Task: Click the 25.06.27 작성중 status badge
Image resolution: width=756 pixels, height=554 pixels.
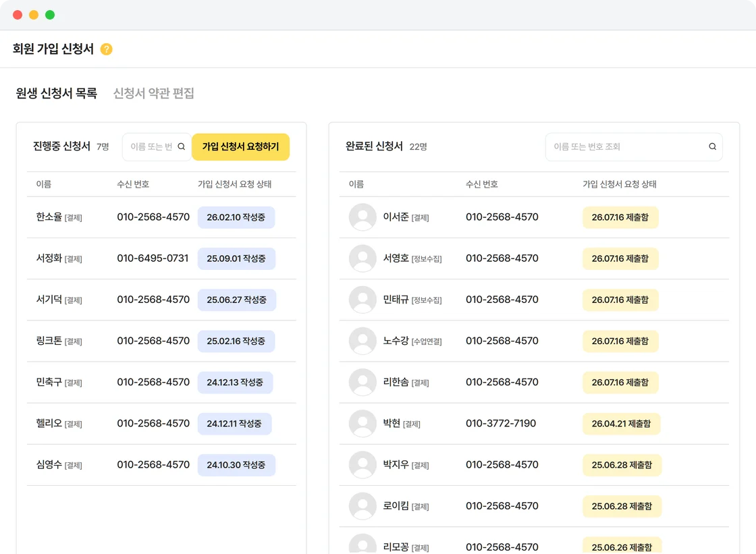Action: pyautogui.click(x=237, y=300)
